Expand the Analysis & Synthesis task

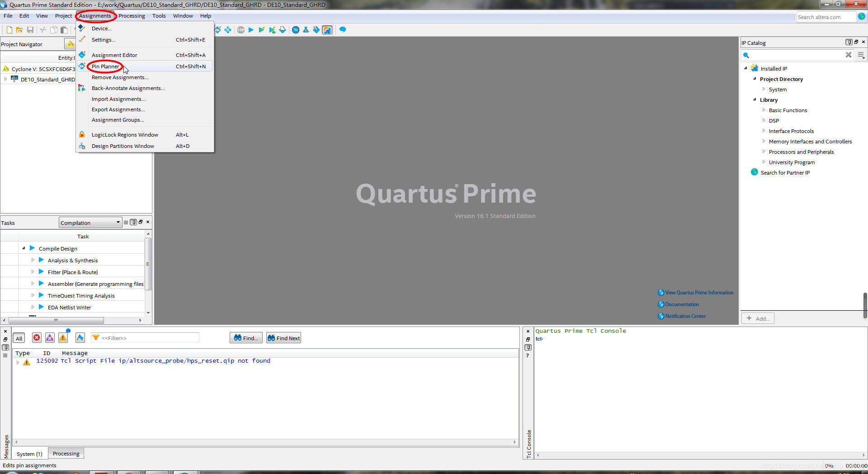(x=33, y=260)
